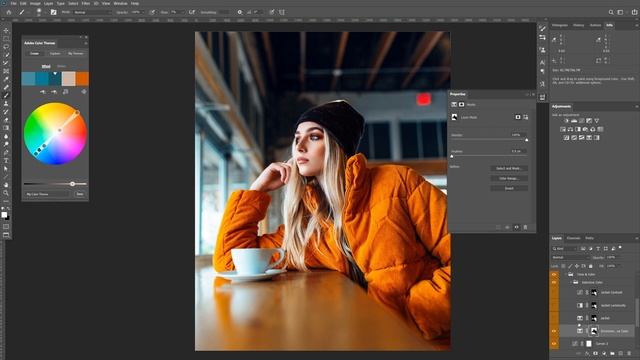Select the Move tool
Image resolution: width=640 pixels, height=360 pixels.
[x=6, y=31]
